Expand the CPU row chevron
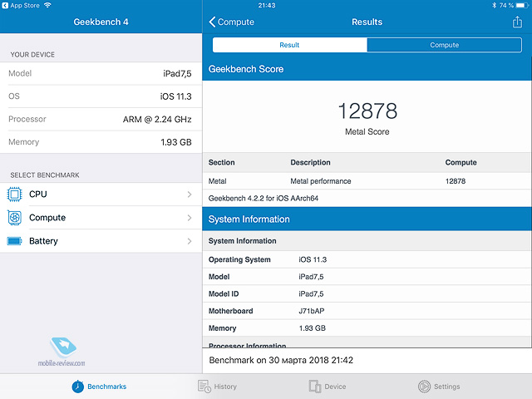532x399 pixels. click(x=190, y=195)
